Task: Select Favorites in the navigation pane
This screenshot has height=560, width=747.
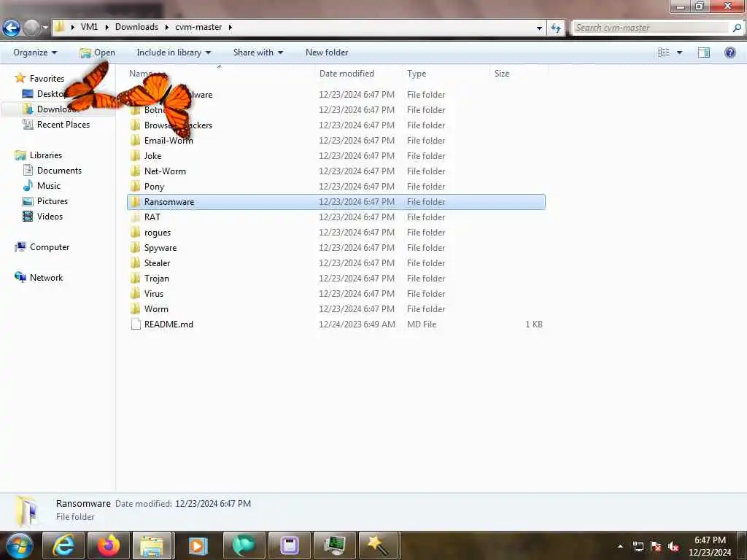Action: [x=47, y=79]
